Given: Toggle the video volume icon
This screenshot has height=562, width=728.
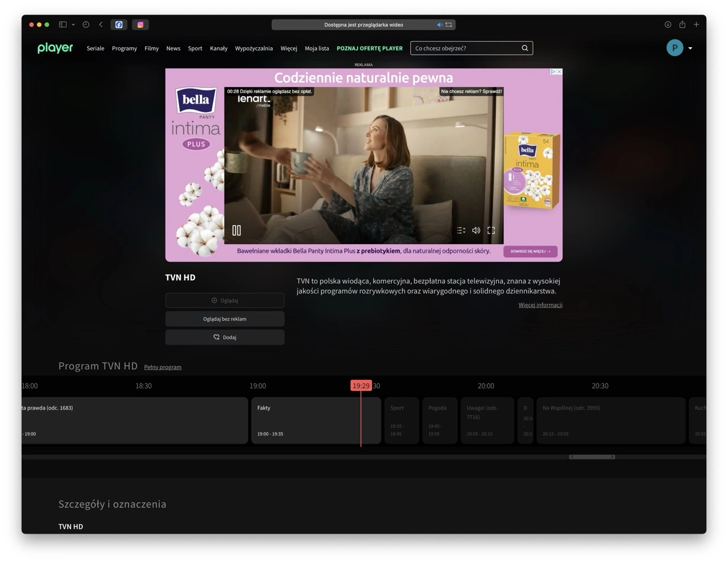Looking at the screenshot, I should [476, 230].
